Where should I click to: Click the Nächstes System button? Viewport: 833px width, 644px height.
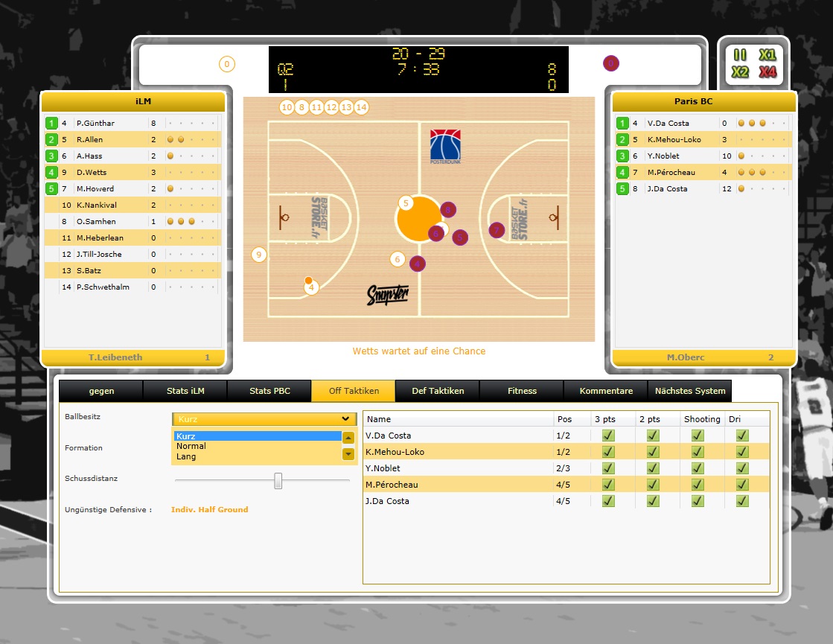(689, 391)
